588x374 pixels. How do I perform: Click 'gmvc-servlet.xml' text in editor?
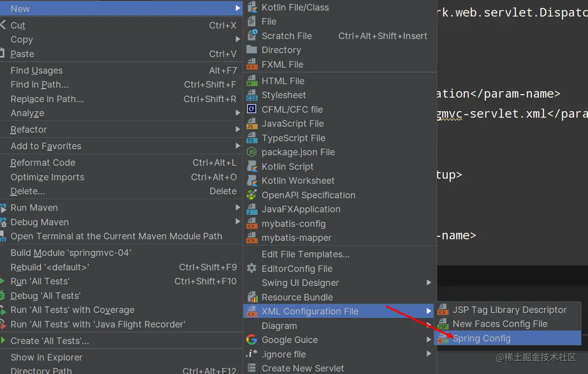(x=492, y=114)
